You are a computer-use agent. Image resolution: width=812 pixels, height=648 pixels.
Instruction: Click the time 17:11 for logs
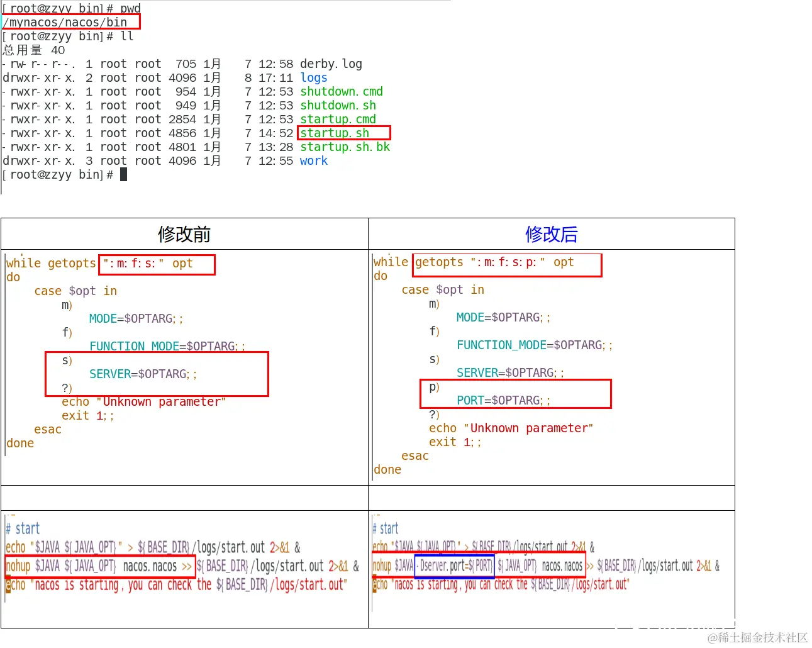click(x=275, y=77)
